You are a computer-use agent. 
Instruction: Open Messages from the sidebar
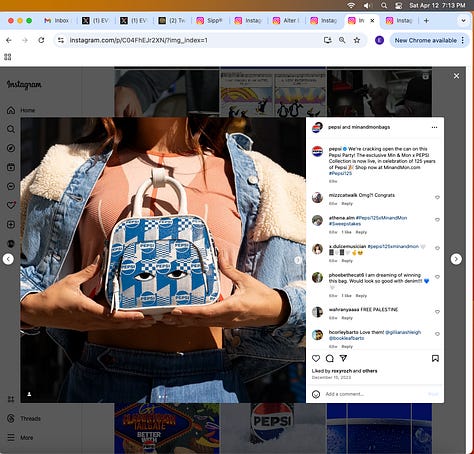pos(11,186)
